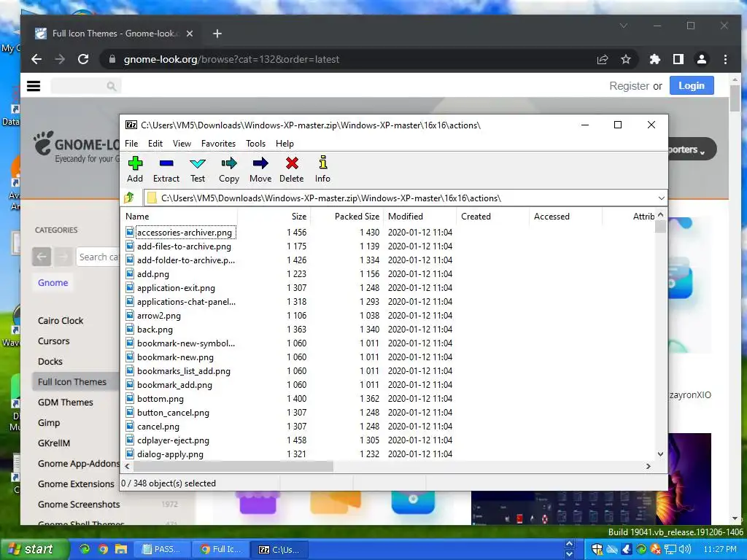Screen dimensions: 747x560
Task: Select add-files-to-archive.png file
Action: point(184,246)
